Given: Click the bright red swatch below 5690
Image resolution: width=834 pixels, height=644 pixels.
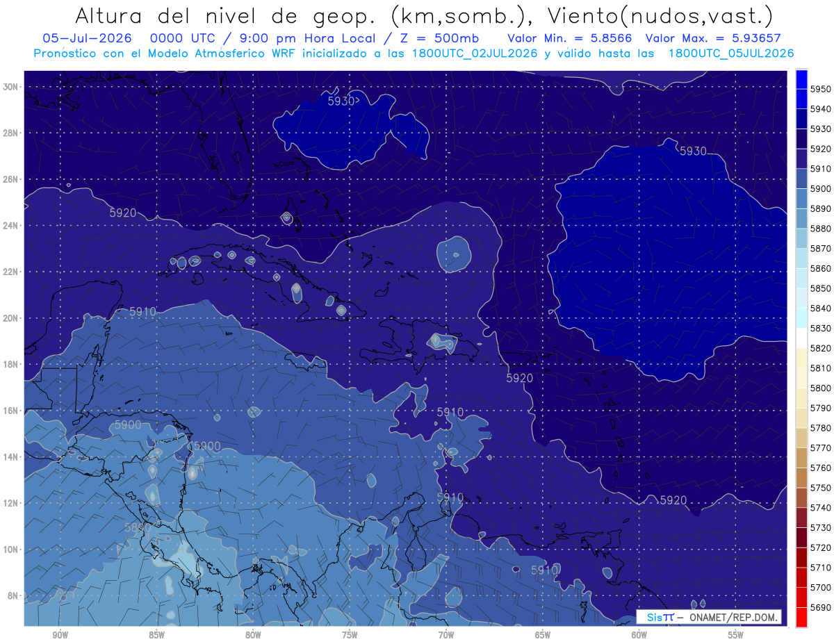Looking at the screenshot, I should pos(801,617).
